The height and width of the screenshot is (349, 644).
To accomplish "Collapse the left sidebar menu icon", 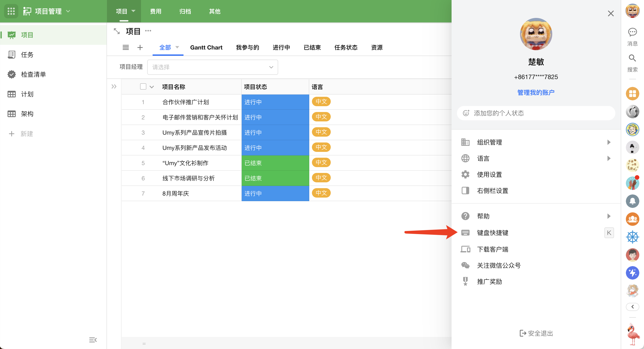I will tap(93, 340).
